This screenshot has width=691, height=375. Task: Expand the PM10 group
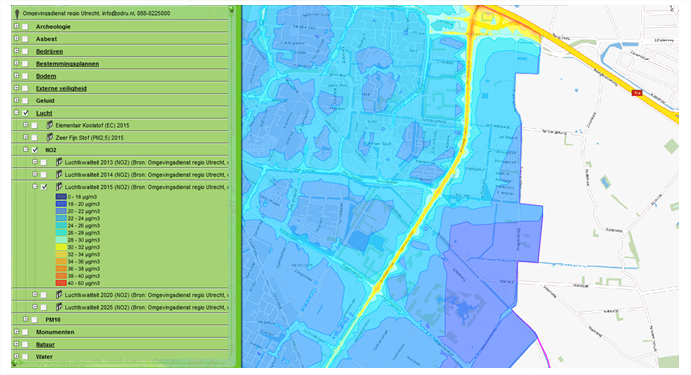tap(26, 319)
